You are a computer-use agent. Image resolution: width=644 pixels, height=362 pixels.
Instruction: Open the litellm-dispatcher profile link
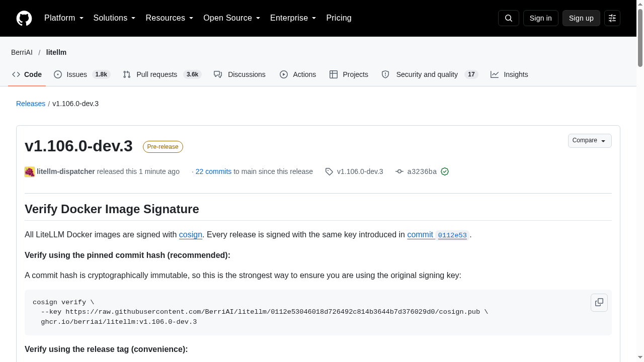tap(66, 171)
